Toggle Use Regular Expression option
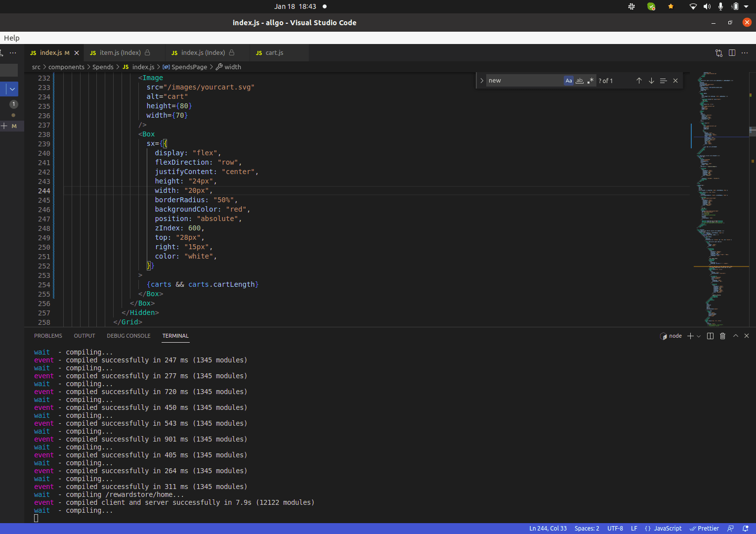756x534 pixels. click(x=590, y=81)
